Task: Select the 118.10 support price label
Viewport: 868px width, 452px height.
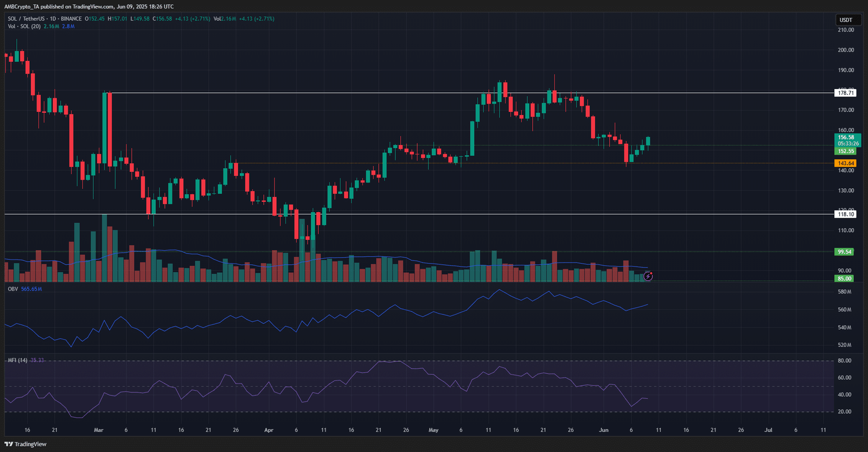Action: pos(845,214)
